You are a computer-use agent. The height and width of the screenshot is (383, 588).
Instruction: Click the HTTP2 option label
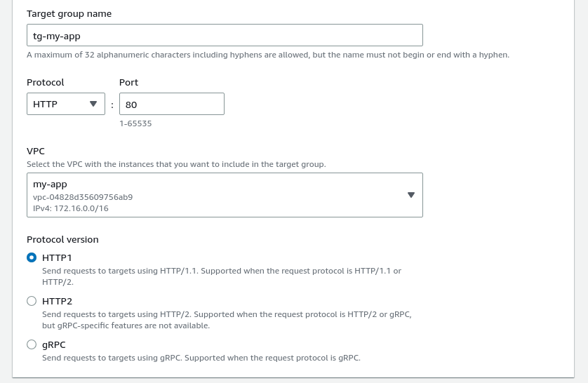click(x=57, y=301)
